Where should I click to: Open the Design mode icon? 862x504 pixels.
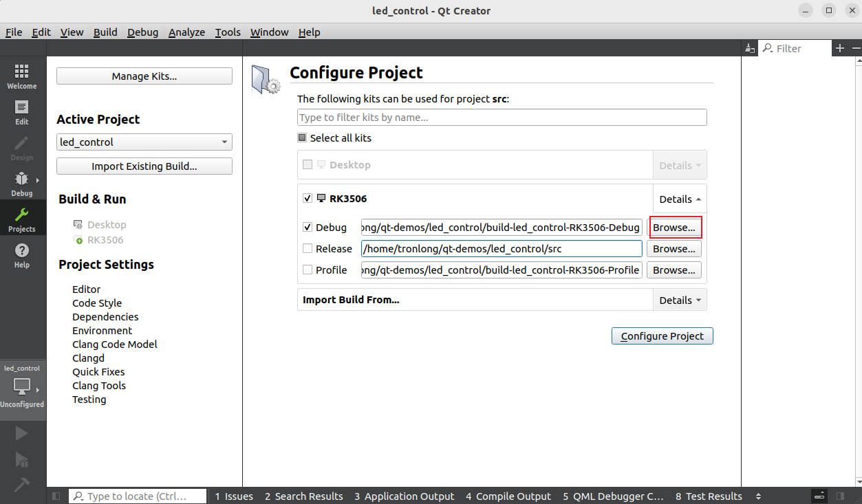[x=22, y=148]
